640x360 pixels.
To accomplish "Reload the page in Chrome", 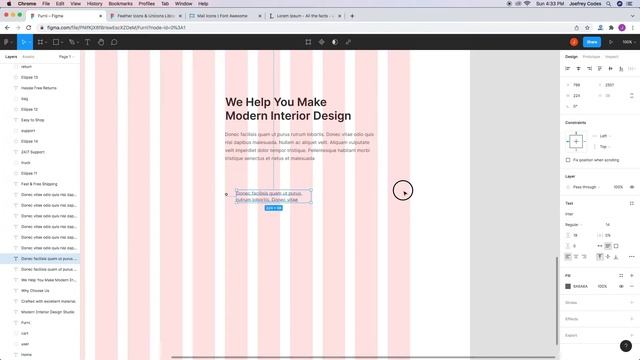I will click(x=29, y=28).
